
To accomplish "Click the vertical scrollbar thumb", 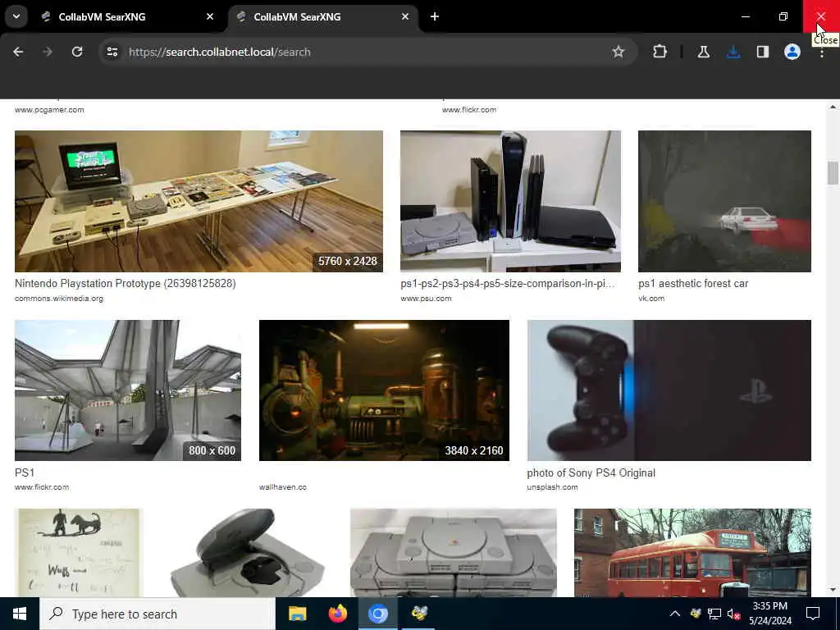I will (x=833, y=173).
